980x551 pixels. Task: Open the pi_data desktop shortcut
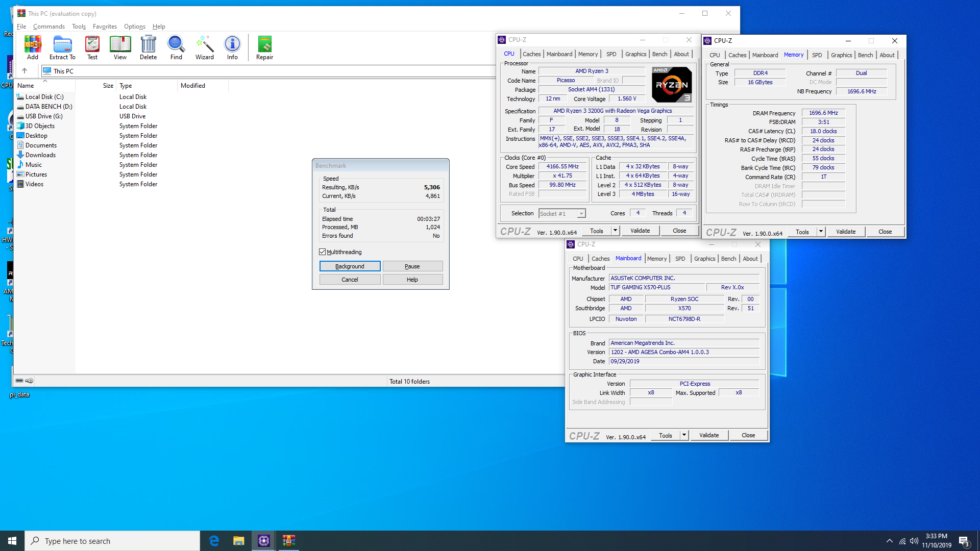(x=19, y=394)
